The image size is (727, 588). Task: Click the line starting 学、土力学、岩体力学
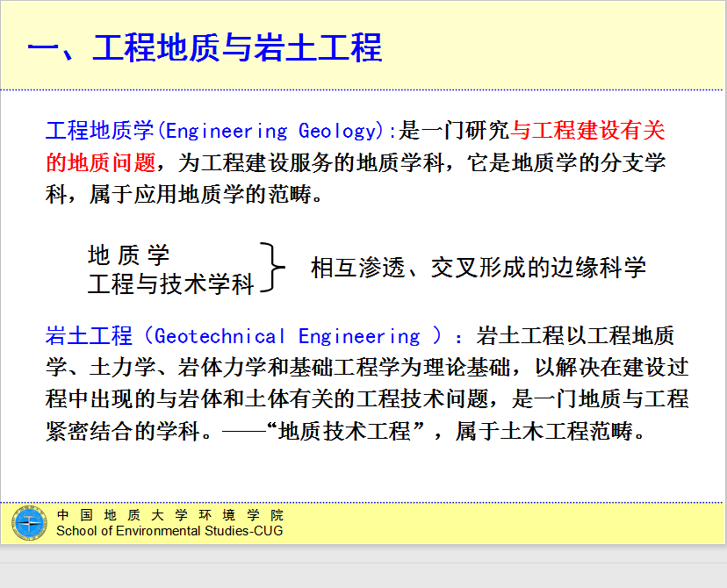point(366,368)
